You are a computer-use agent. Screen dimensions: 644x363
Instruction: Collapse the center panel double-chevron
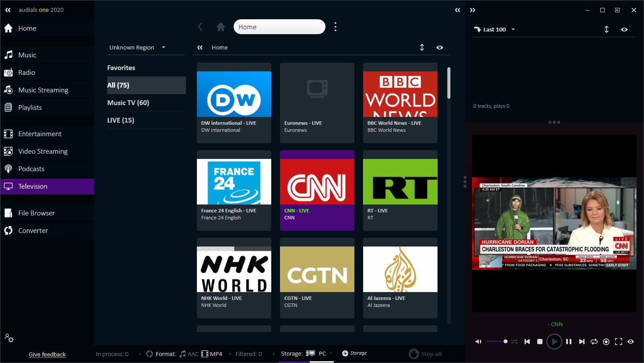458,10
